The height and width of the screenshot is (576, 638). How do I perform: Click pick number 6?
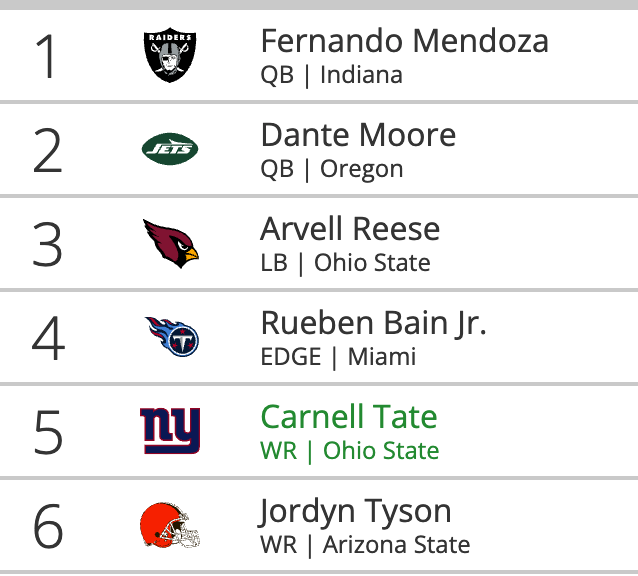[48, 527]
